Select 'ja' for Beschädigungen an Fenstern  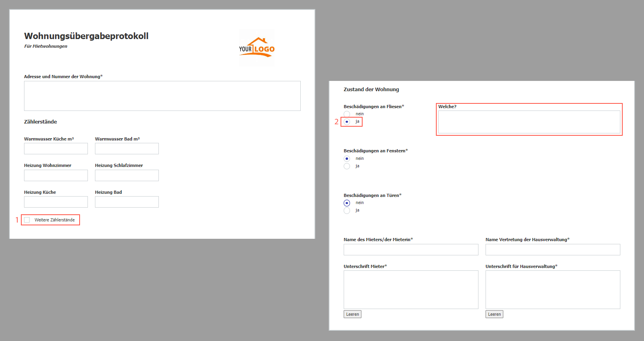click(x=347, y=166)
